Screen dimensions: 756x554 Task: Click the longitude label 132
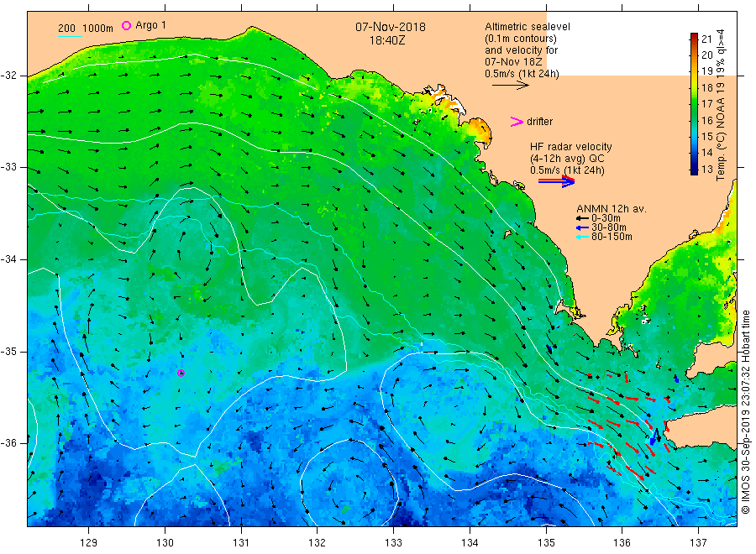[x=318, y=543]
